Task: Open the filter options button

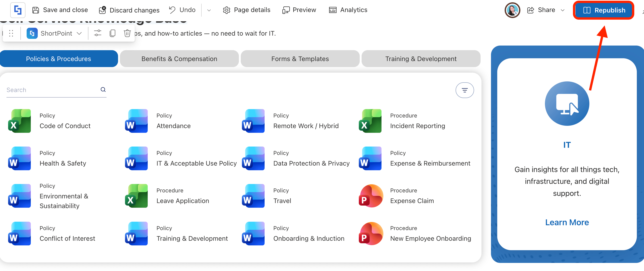Action: pos(465,90)
